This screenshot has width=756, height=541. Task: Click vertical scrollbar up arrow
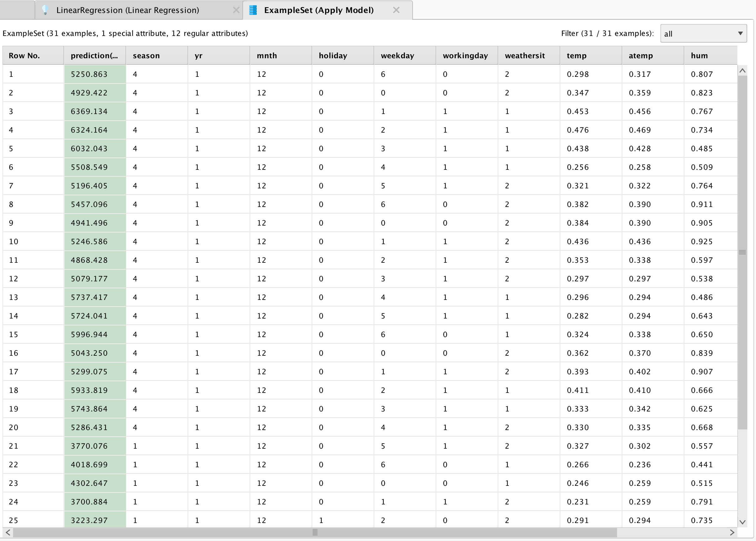[x=742, y=71]
